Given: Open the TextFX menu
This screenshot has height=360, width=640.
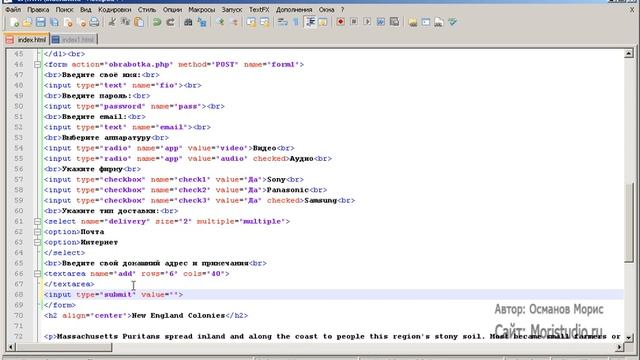Looking at the screenshot, I should 259,9.
